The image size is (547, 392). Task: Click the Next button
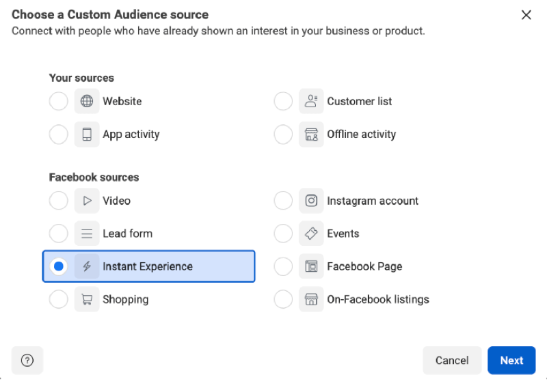(x=511, y=361)
